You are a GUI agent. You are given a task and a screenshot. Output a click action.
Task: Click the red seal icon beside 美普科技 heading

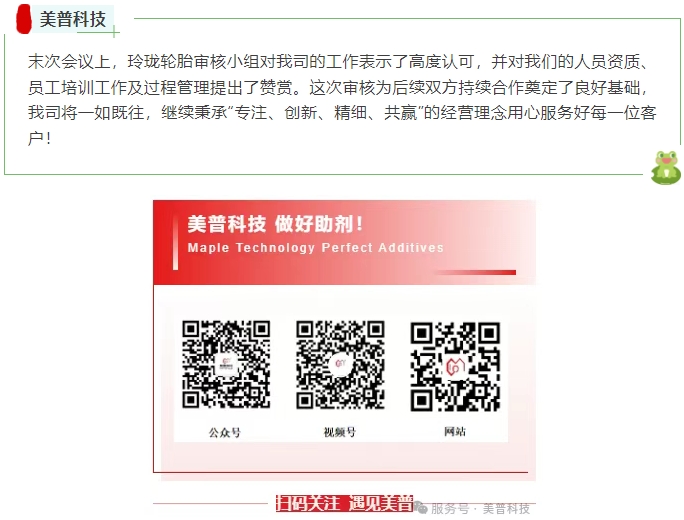[24, 19]
